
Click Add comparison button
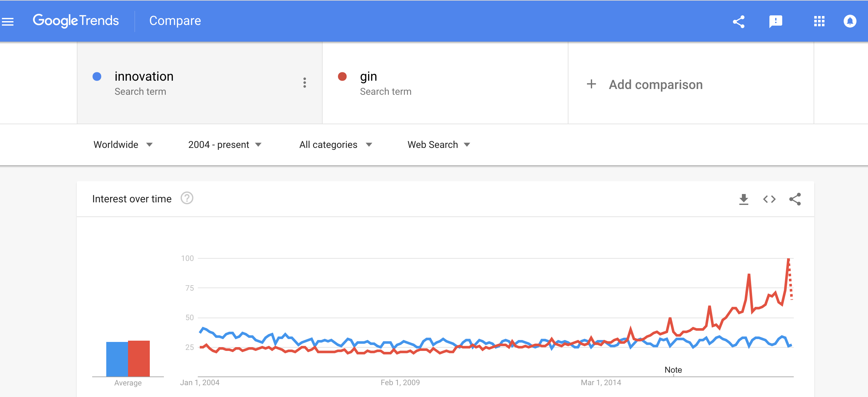click(644, 84)
